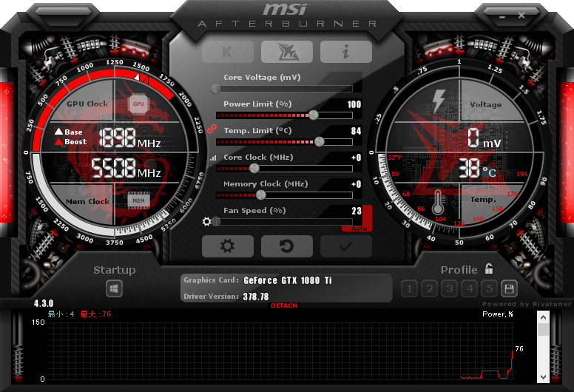Select profile slot 3
The width and height of the screenshot is (574, 392).
(449, 288)
